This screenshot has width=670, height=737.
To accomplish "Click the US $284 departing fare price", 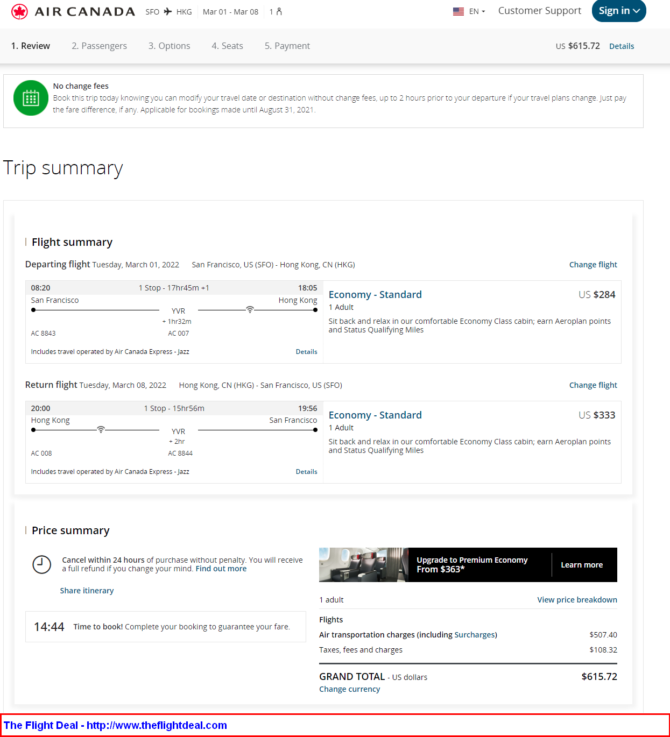I will [597, 295].
